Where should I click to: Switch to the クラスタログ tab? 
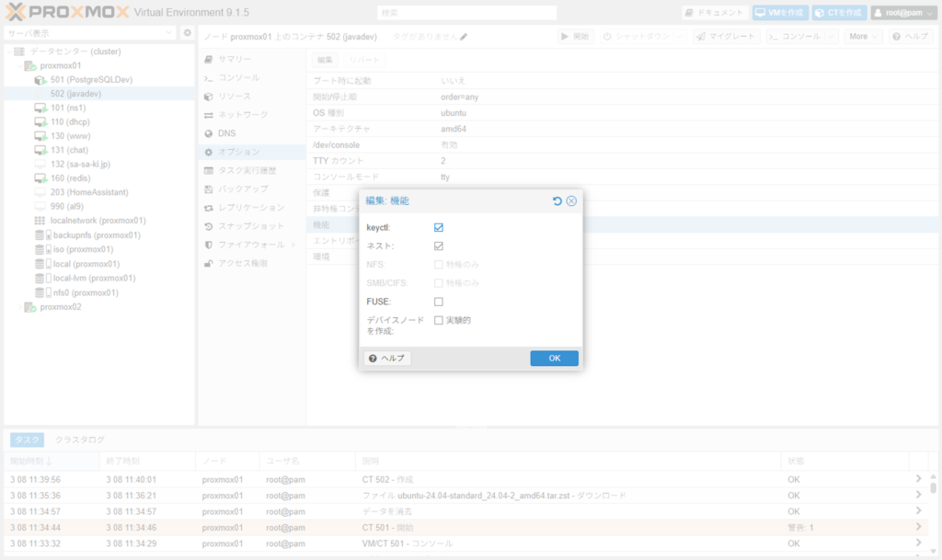pos(80,440)
